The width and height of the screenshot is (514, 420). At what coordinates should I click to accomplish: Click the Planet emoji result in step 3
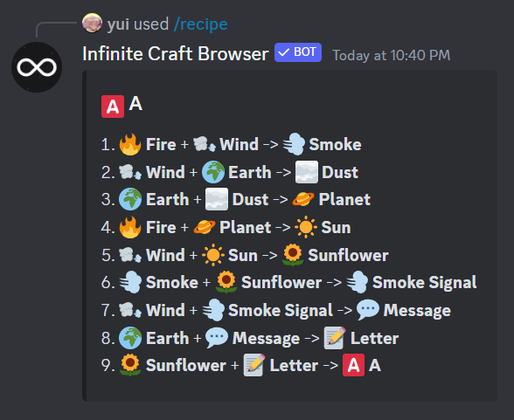tap(303, 199)
